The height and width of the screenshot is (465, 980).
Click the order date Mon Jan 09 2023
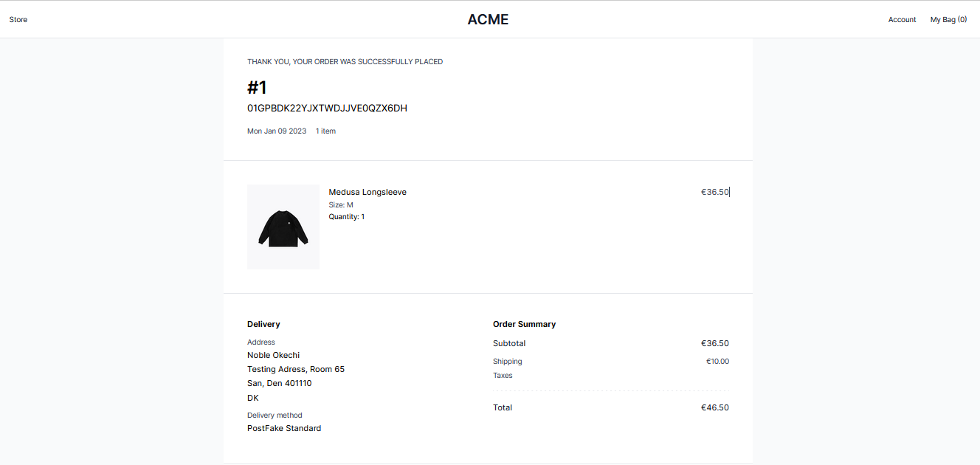[x=277, y=131]
